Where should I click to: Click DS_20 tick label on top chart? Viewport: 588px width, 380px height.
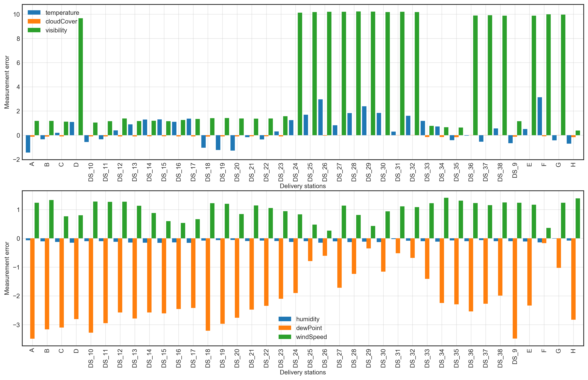[x=237, y=172]
